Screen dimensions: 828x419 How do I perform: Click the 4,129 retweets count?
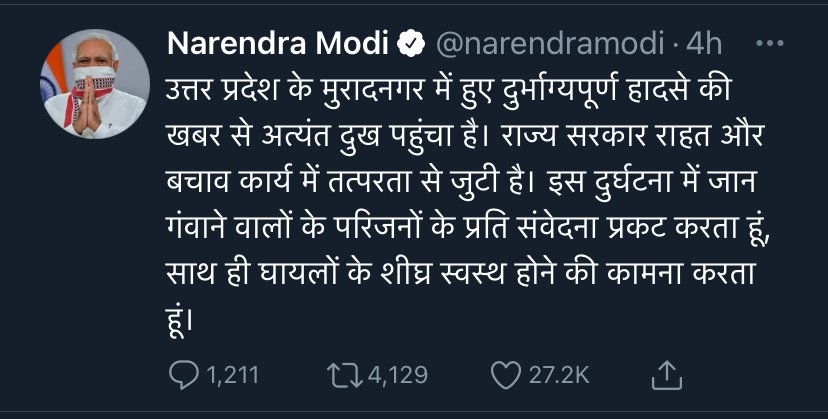point(397,376)
